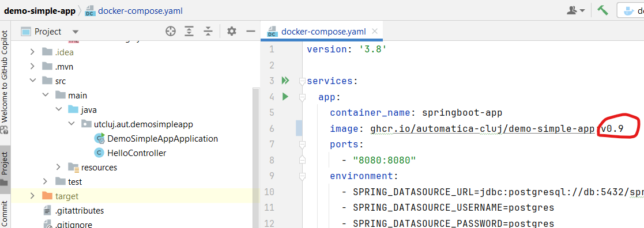Click the Project panel vertical scrollbar
The width and height of the screenshot is (644, 228).
click(x=255, y=158)
